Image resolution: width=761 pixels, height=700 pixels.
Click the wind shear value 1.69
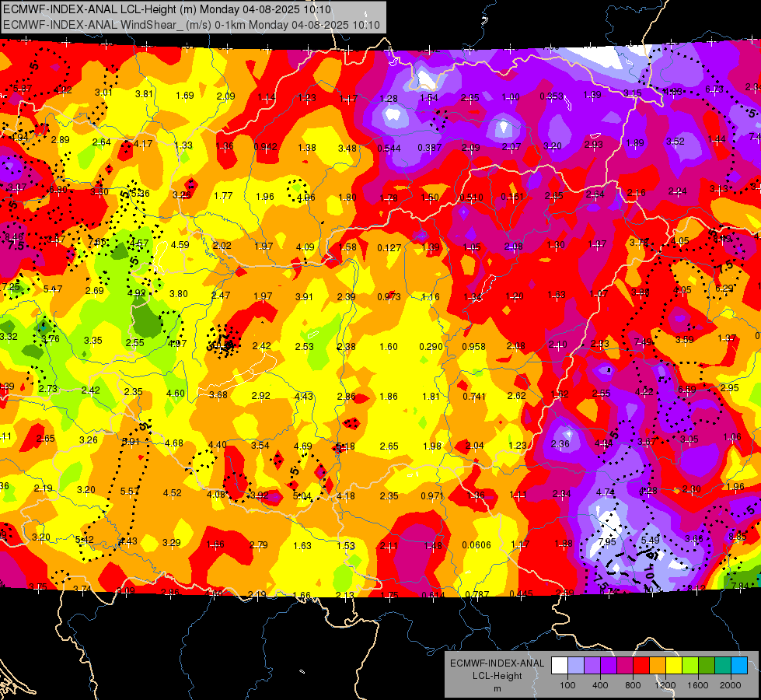(x=185, y=95)
